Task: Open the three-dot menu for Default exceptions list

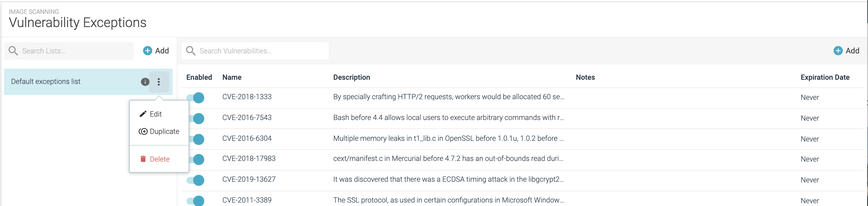Action: [x=159, y=82]
